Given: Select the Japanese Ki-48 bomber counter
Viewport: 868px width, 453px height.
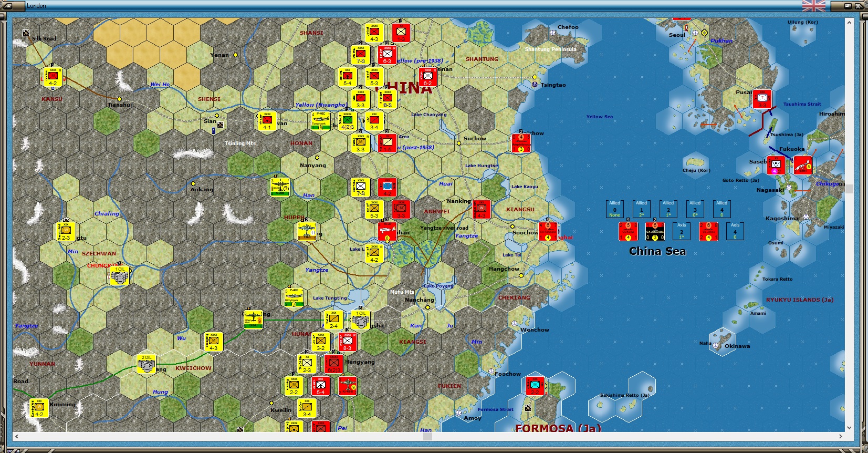Looking at the screenshot, I should [x=348, y=386].
